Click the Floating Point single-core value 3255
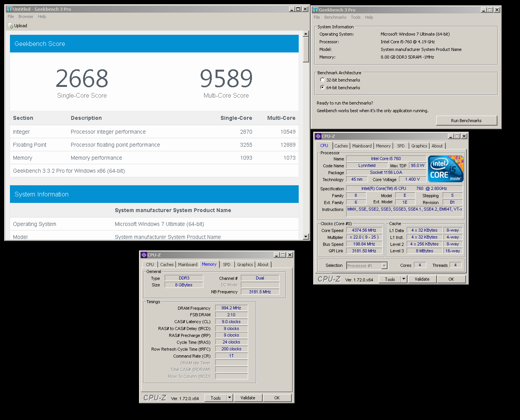 point(246,145)
